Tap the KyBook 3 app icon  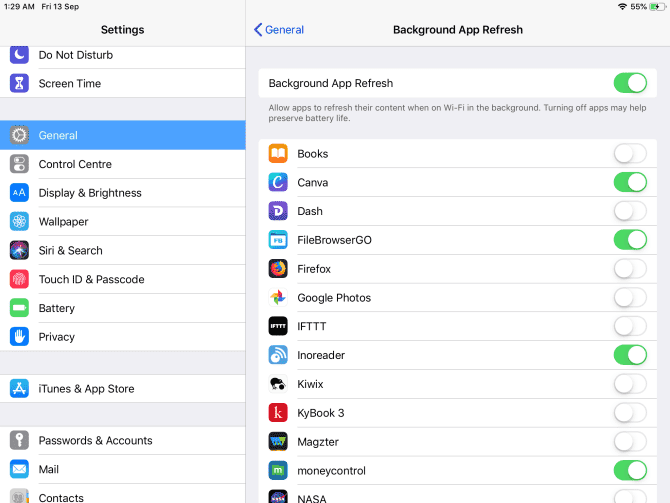pos(278,413)
